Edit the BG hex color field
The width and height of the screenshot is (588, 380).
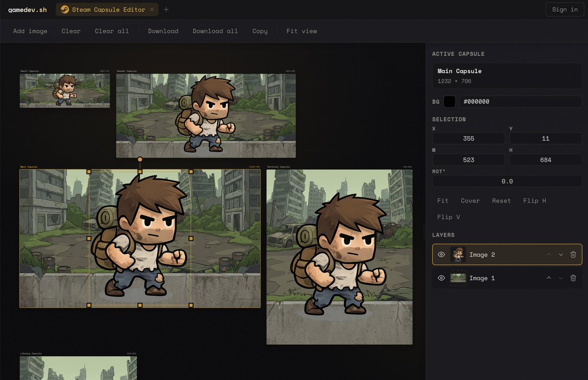click(520, 101)
